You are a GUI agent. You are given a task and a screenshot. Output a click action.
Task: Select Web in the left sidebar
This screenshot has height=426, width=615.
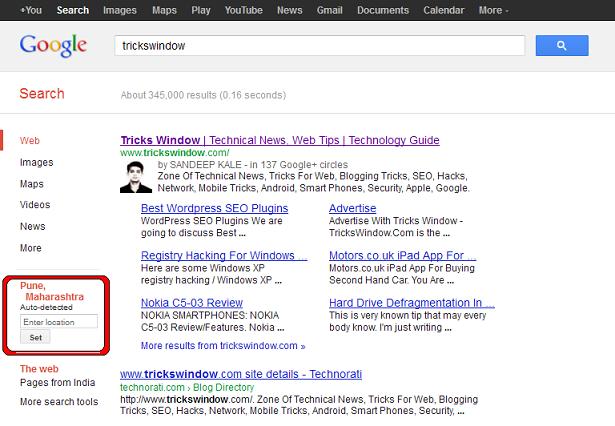30,140
